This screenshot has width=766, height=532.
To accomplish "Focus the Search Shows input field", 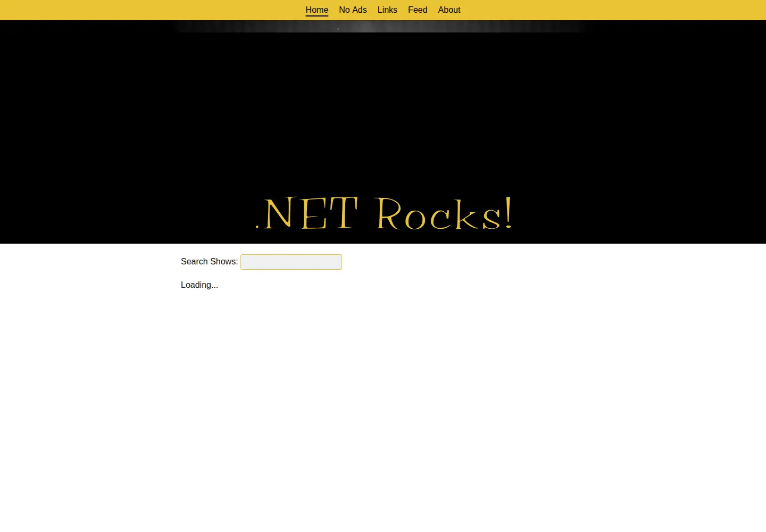I will [x=291, y=262].
